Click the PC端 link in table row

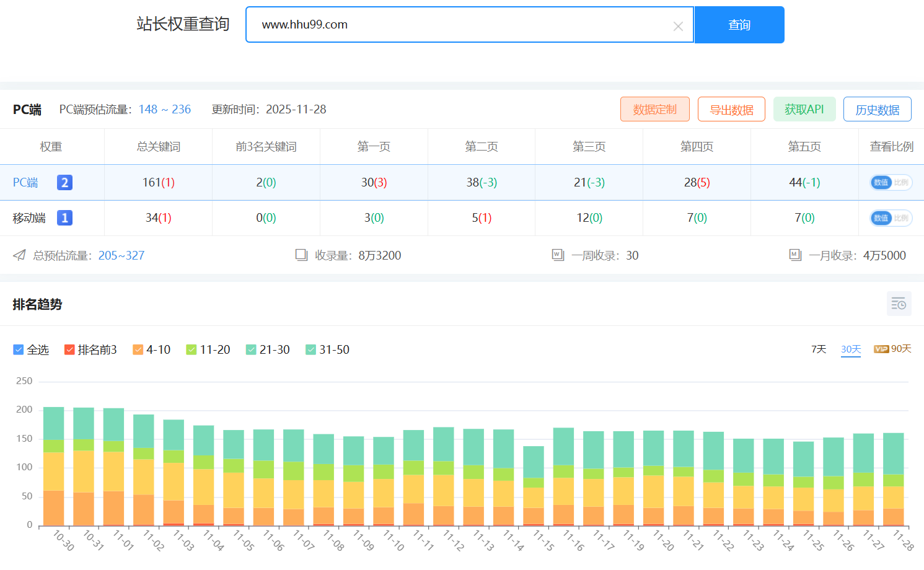point(25,183)
